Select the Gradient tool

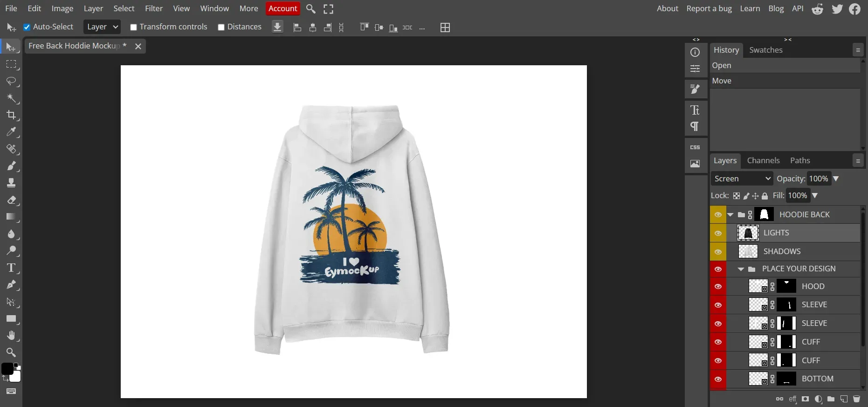click(11, 217)
